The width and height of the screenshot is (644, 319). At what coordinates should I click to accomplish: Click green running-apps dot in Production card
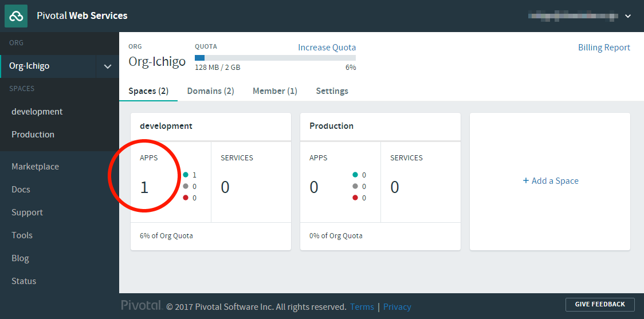(x=355, y=175)
